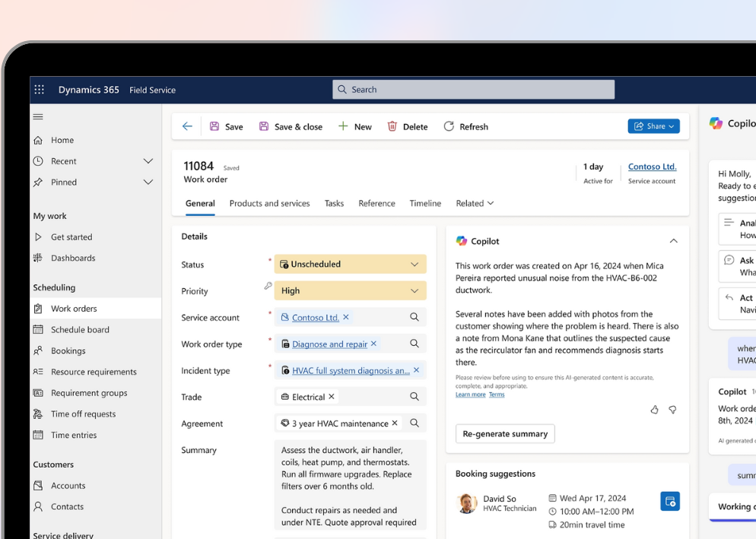Expand the Recent section chevron
Image resolution: width=756 pixels, height=539 pixels.
click(x=148, y=161)
